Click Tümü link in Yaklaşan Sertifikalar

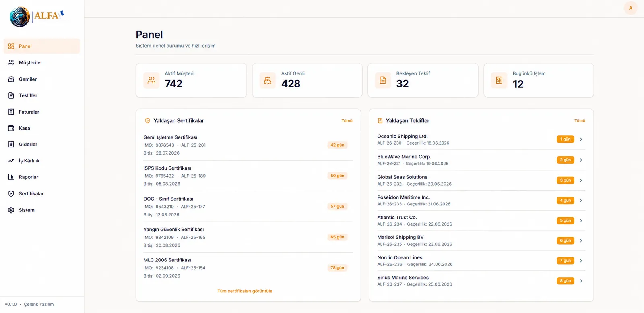click(347, 121)
